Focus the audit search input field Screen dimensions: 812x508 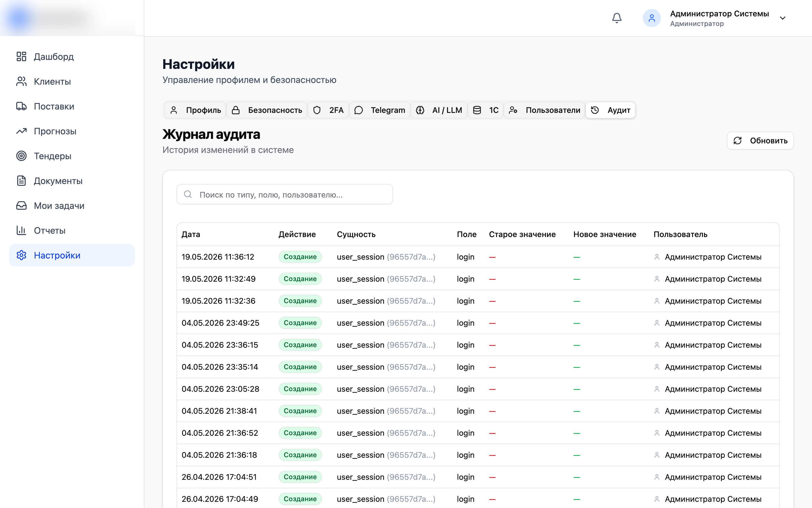284,194
